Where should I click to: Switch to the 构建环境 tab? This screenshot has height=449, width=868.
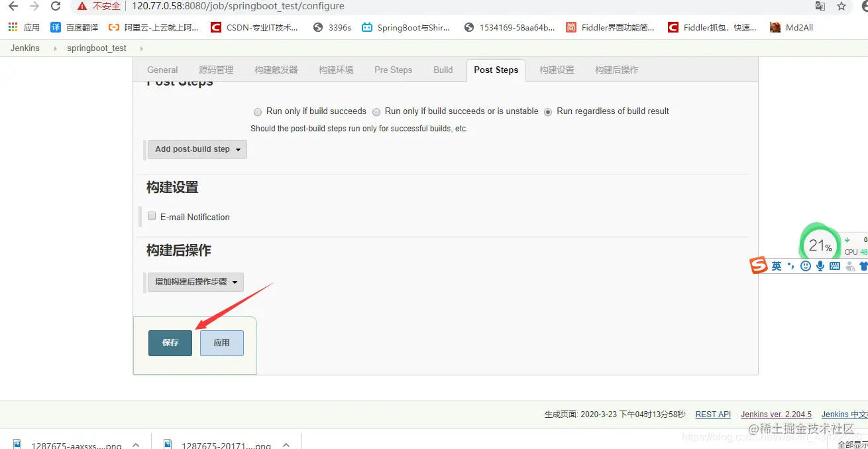(336, 70)
